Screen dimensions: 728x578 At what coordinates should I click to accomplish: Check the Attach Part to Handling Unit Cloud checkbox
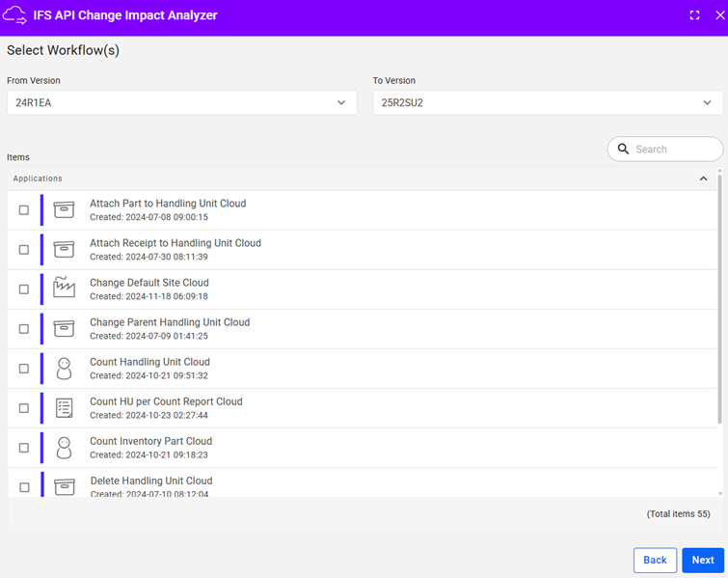(24, 210)
